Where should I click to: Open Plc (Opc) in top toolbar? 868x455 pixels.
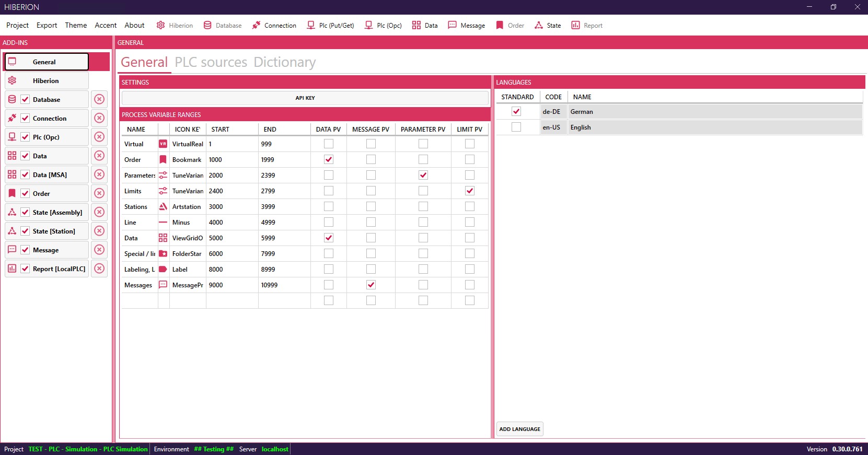(383, 25)
